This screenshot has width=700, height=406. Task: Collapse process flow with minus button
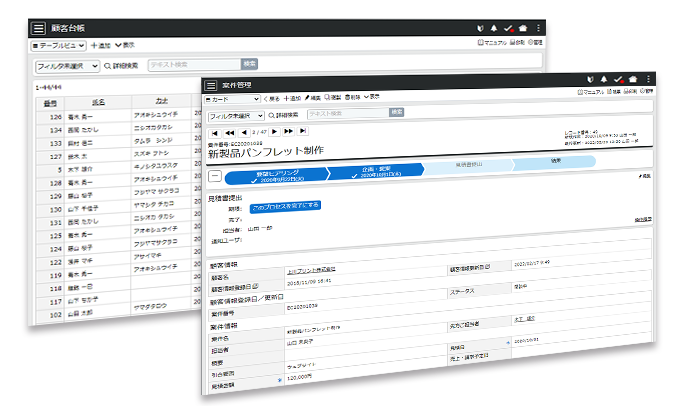214,176
